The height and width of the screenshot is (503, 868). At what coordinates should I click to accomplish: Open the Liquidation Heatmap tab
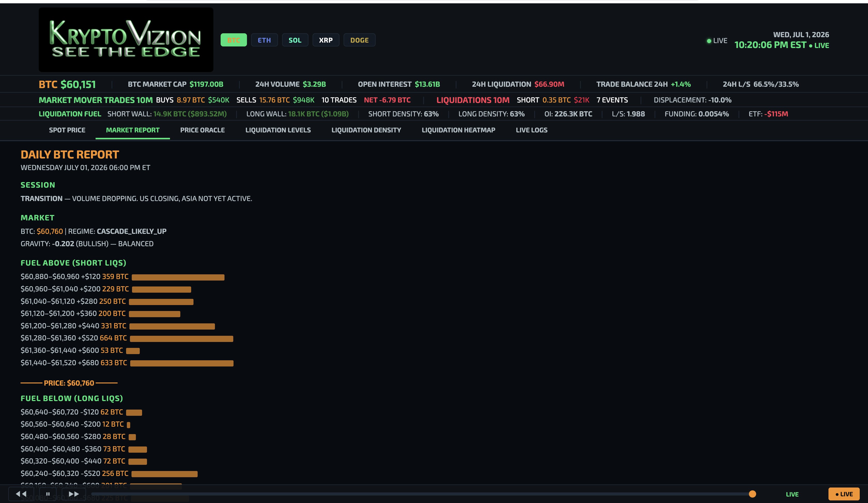click(x=459, y=130)
